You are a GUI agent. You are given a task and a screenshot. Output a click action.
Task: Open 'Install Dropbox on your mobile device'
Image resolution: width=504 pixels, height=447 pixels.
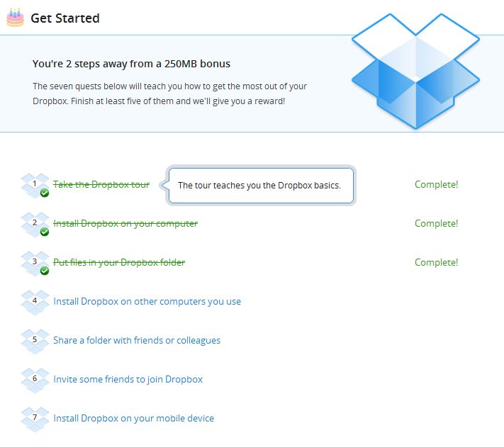click(x=133, y=419)
